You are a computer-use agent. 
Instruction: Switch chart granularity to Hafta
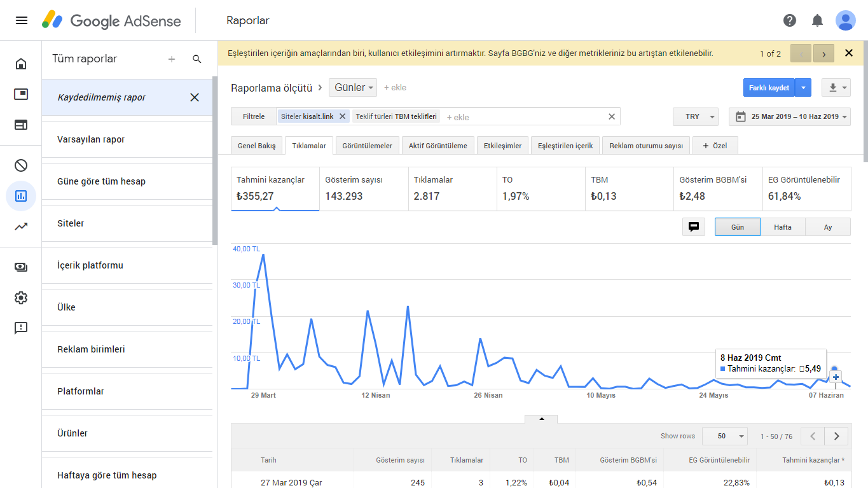click(783, 227)
